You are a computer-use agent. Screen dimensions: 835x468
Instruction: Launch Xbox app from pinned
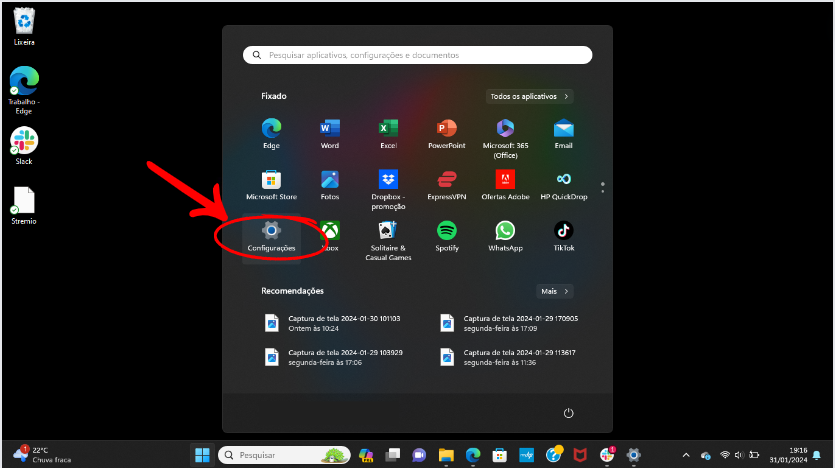330,237
